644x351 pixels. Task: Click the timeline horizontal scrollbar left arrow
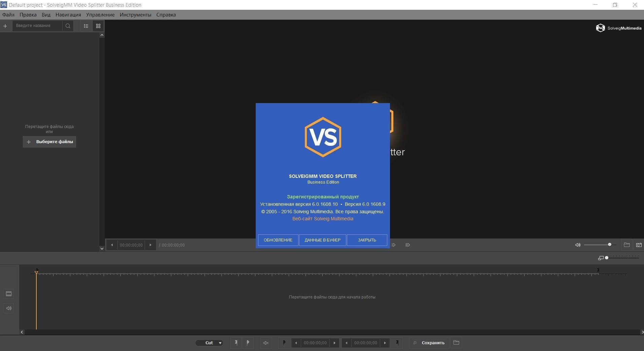point(22,332)
